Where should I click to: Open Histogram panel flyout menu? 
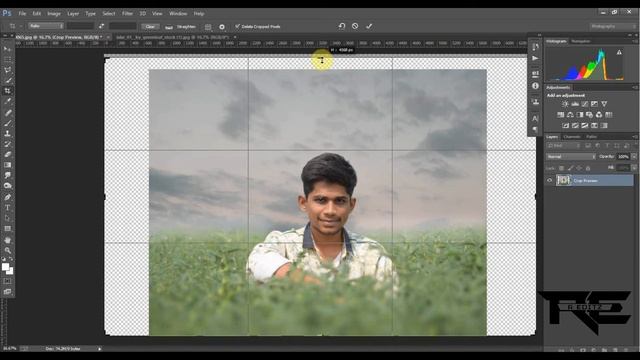pos(635,41)
